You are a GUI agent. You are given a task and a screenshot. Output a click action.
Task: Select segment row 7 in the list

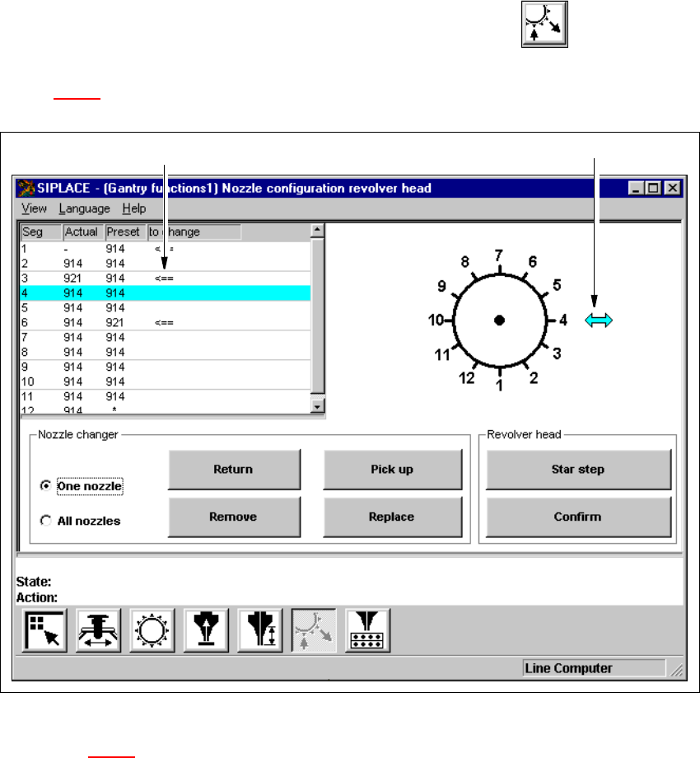coord(166,338)
